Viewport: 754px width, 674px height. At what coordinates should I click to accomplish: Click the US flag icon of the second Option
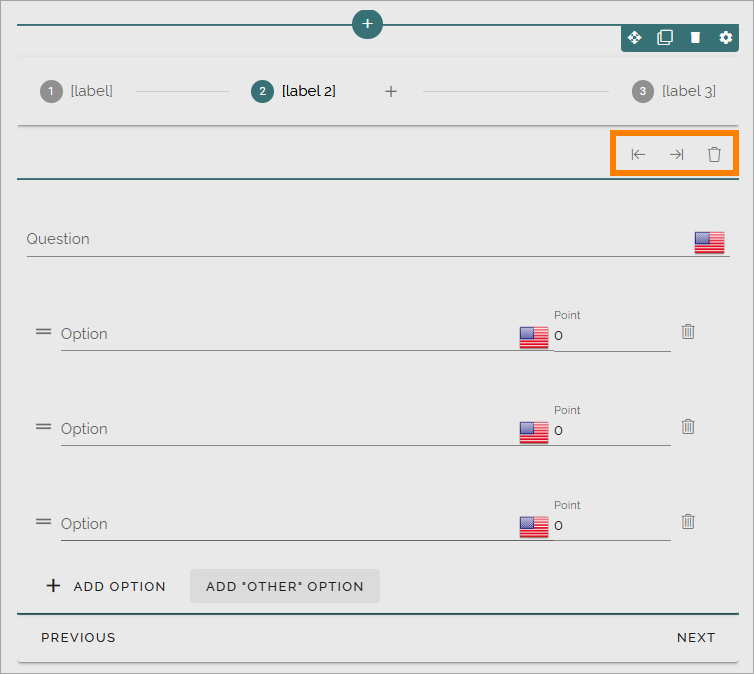tap(534, 432)
